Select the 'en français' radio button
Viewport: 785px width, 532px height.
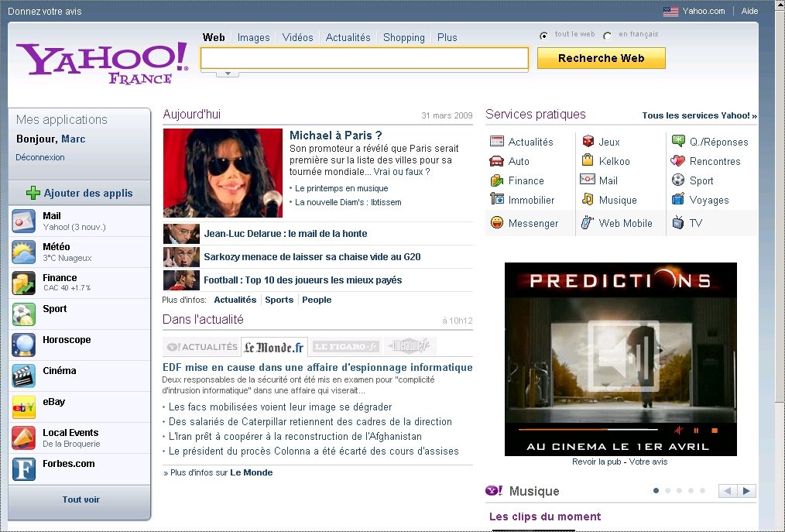pos(607,36)
